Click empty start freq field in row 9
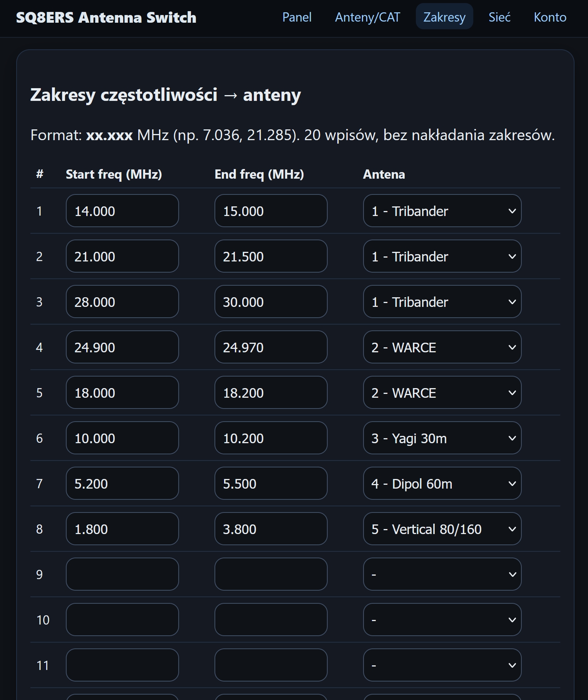 click(122, 574)
